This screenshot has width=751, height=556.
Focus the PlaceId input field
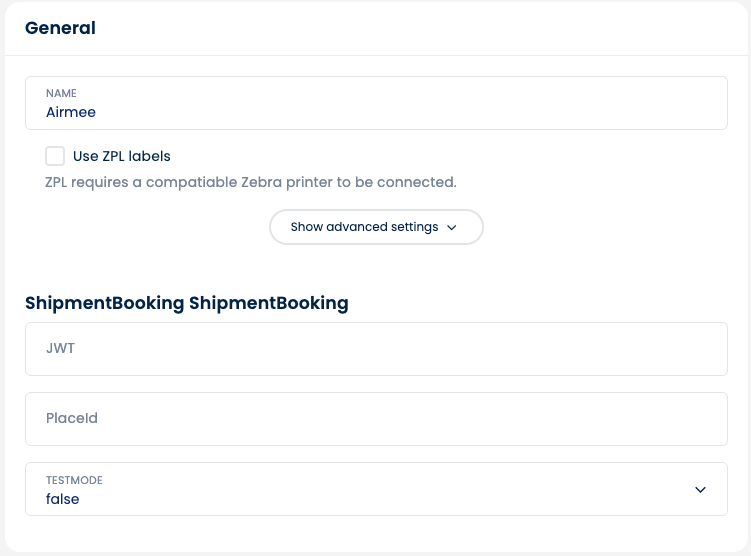coord(376,419)
